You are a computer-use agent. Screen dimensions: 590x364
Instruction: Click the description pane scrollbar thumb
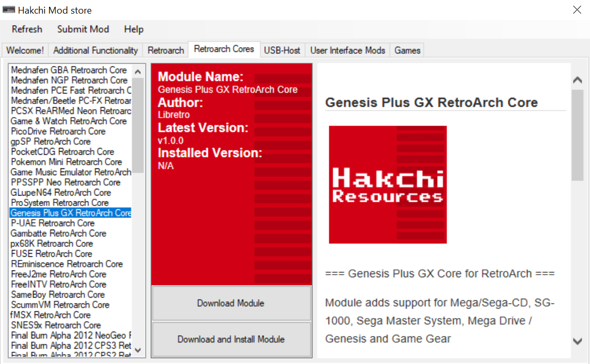(577, 135)
